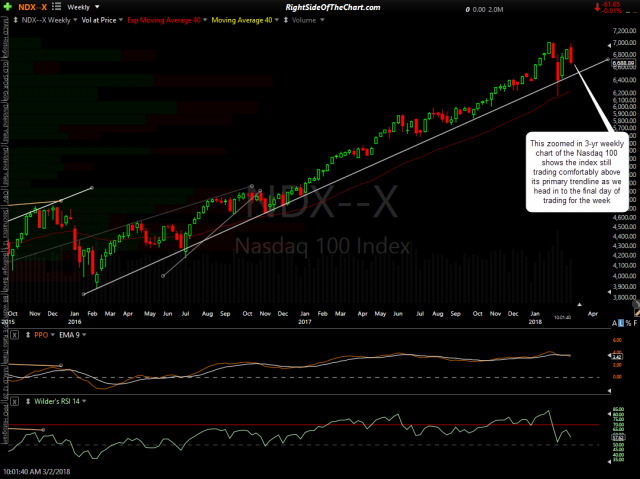Click the up-arrow marker on the time axis
This screenshot has height=479, width=640.
(579, 304)
